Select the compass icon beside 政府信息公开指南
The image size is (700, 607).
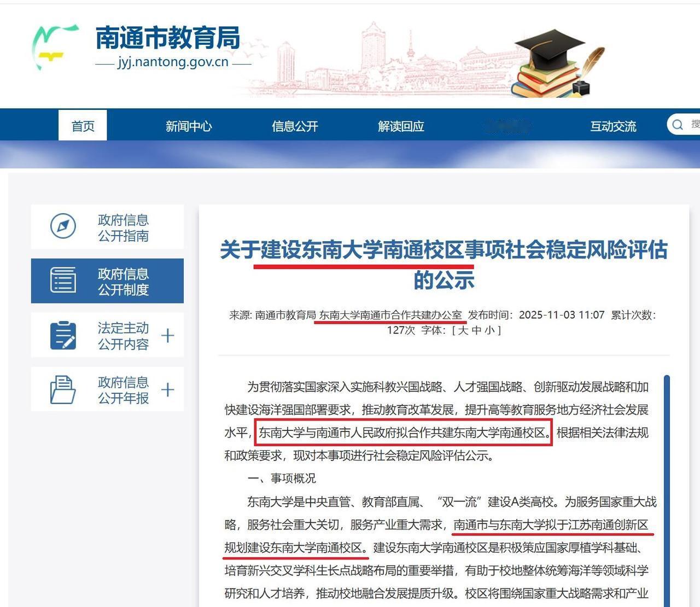tap(62, 226)
